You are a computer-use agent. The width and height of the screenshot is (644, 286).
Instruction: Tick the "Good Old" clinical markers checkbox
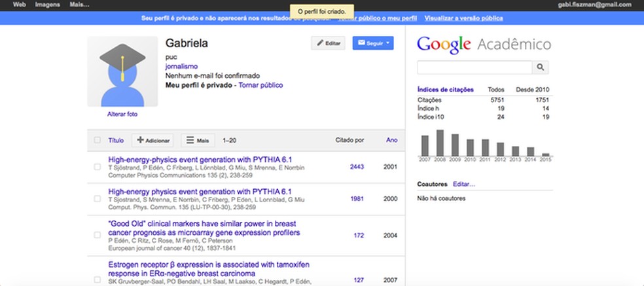point(98,236)
